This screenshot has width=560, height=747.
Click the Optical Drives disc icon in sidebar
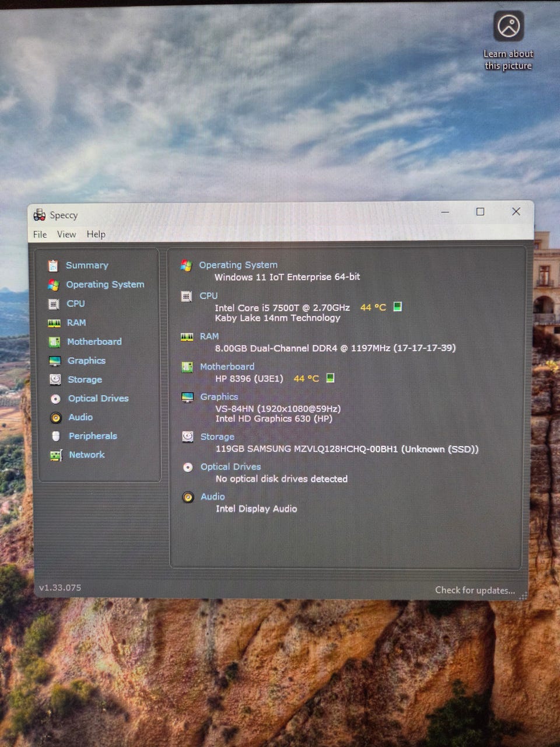[55, 399]
